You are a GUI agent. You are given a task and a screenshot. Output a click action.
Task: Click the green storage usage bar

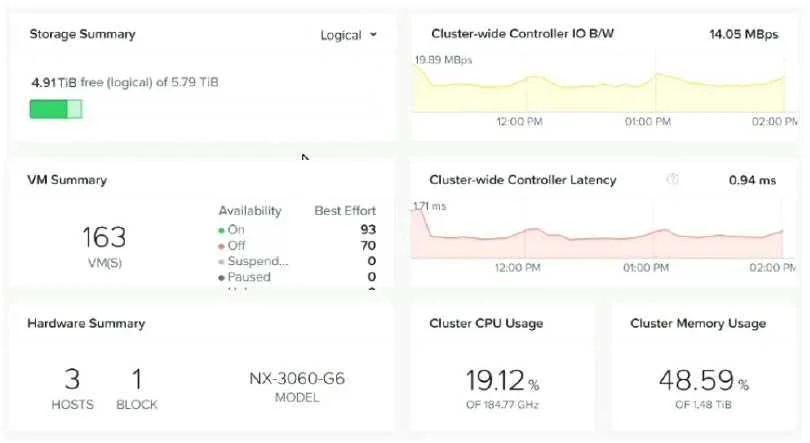56,109
